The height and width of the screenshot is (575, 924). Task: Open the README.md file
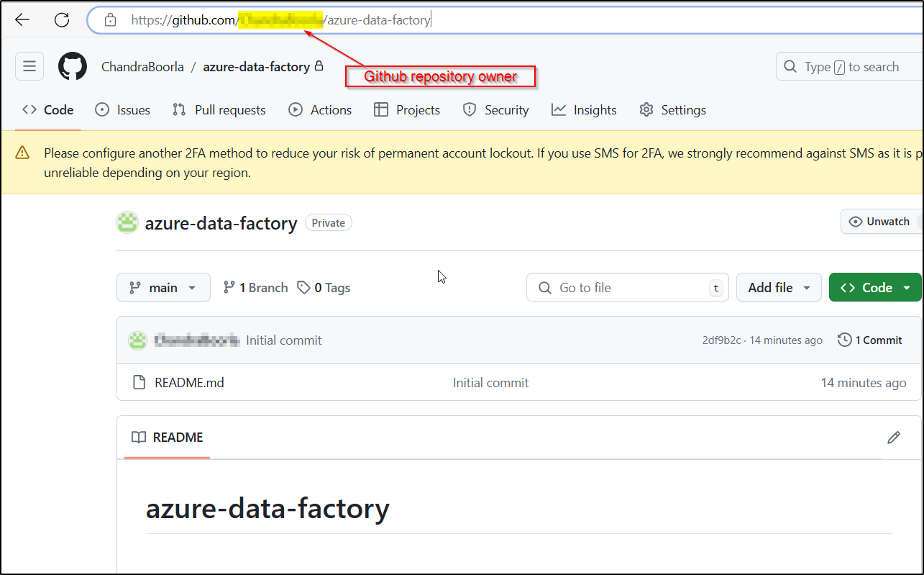(189, 383)
